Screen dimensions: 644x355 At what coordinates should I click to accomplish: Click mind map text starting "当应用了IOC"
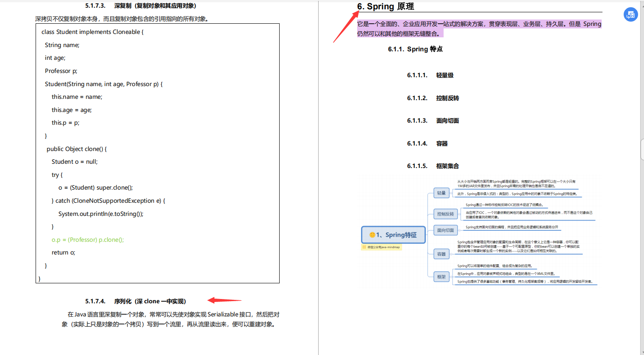tap(529, 215)
